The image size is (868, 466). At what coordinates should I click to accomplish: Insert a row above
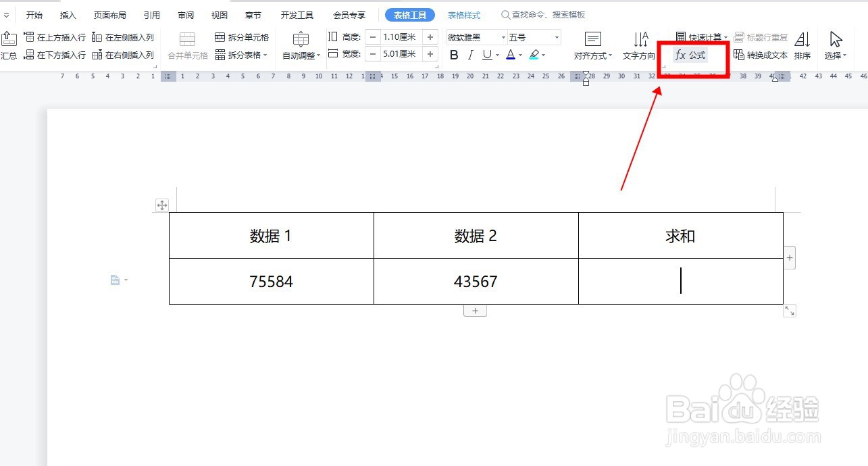[x=55, y=37]
